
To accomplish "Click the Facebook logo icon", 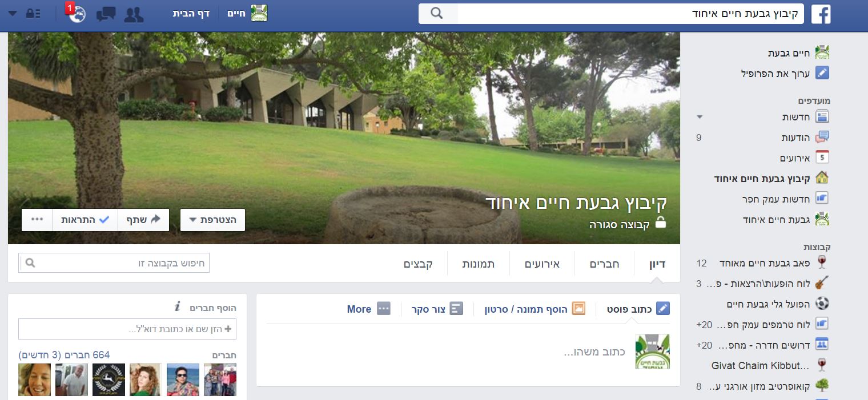I will 821,14.
